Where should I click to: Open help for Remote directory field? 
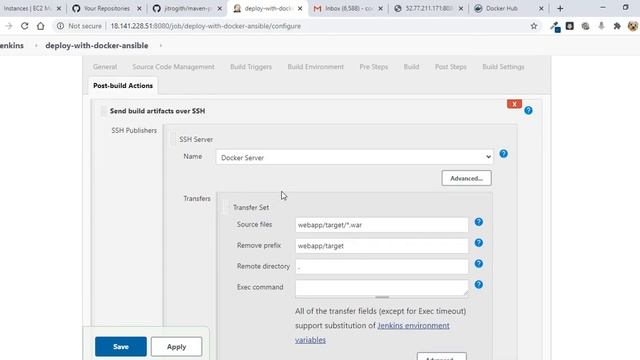click(x=478, y=264)
